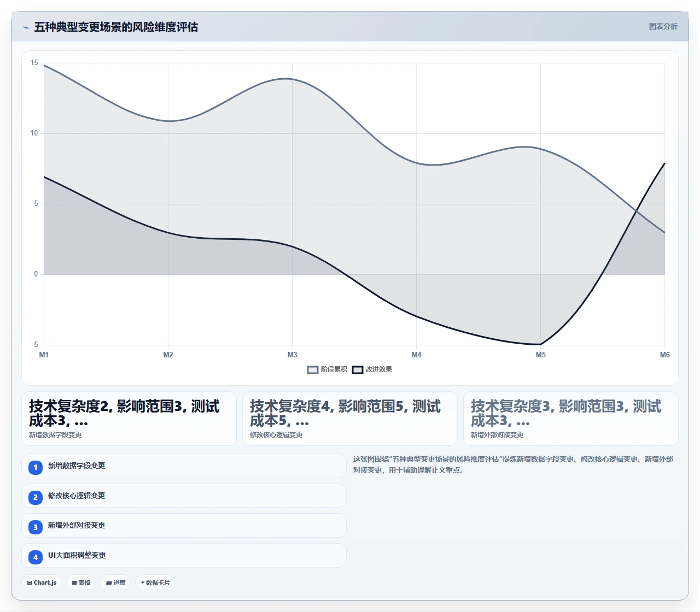Select the 修改核心逻辑变更 list item

coord(184,496)
